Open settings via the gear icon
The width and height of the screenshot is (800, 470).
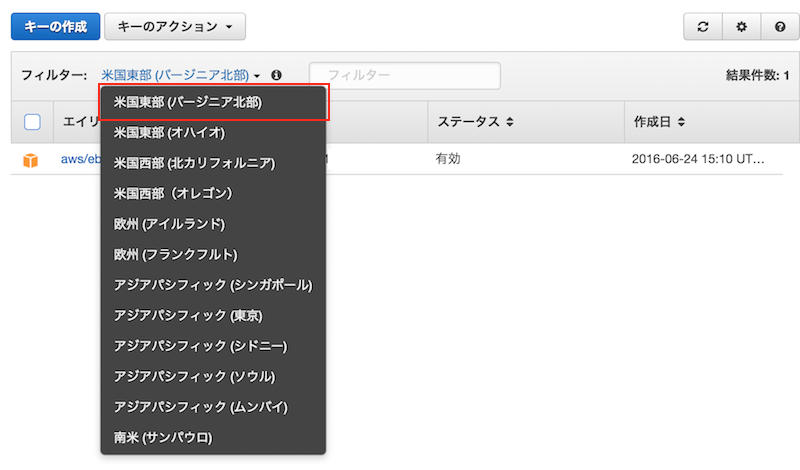point(741,27)
